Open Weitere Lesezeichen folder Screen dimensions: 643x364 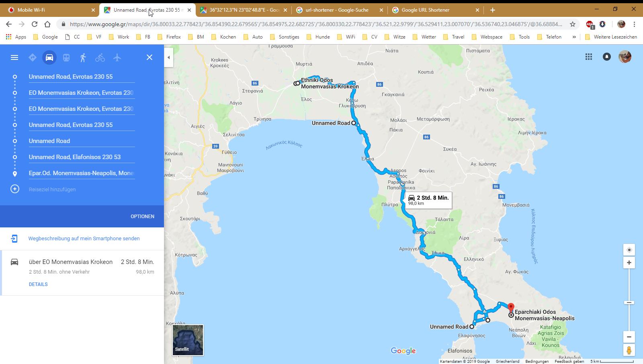611,37
